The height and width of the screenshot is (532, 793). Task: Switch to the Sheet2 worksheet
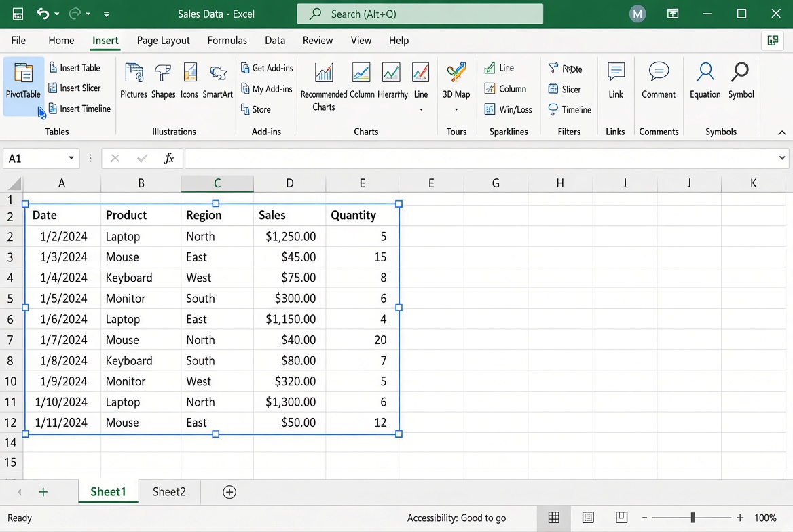(169, 491)
